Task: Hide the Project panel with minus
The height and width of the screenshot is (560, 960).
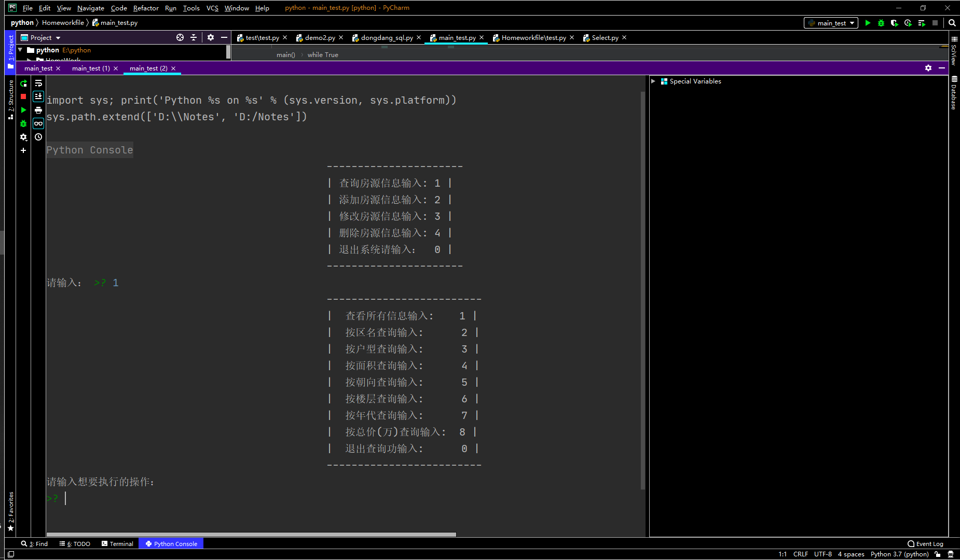Action: click(x=224, y=37)
